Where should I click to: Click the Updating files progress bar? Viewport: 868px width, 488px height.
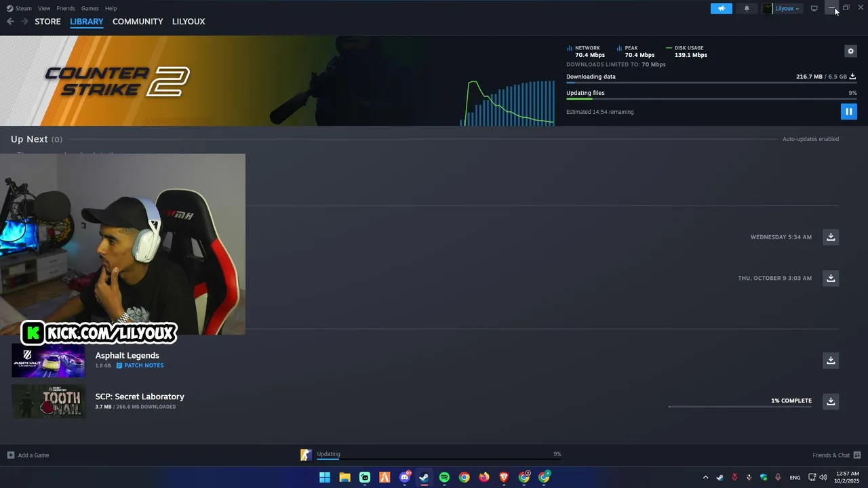711,99
